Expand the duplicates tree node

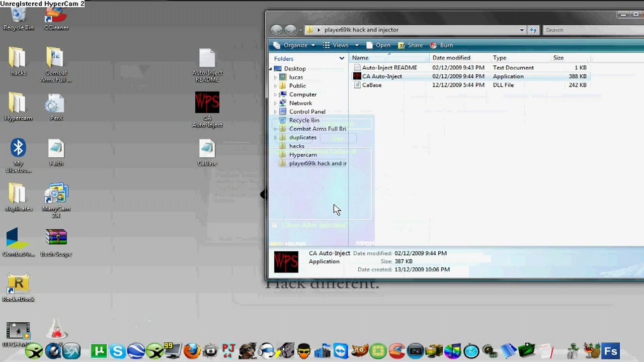coord(275,137)
